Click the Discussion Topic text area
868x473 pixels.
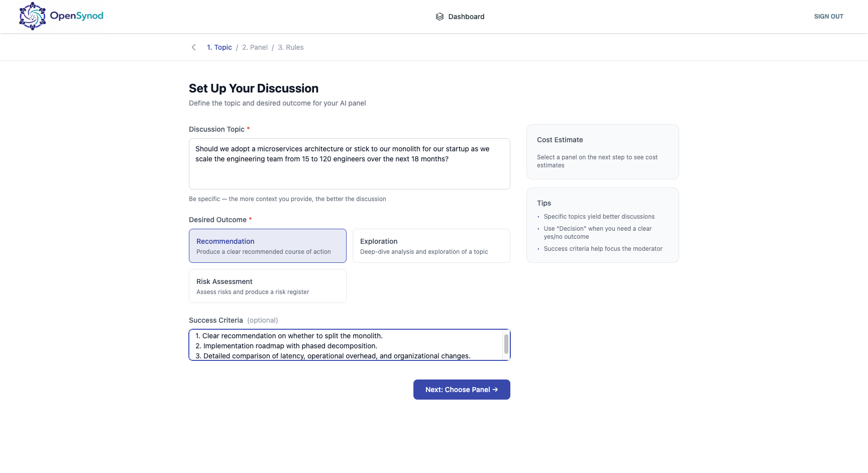click(x=350, y=164)
